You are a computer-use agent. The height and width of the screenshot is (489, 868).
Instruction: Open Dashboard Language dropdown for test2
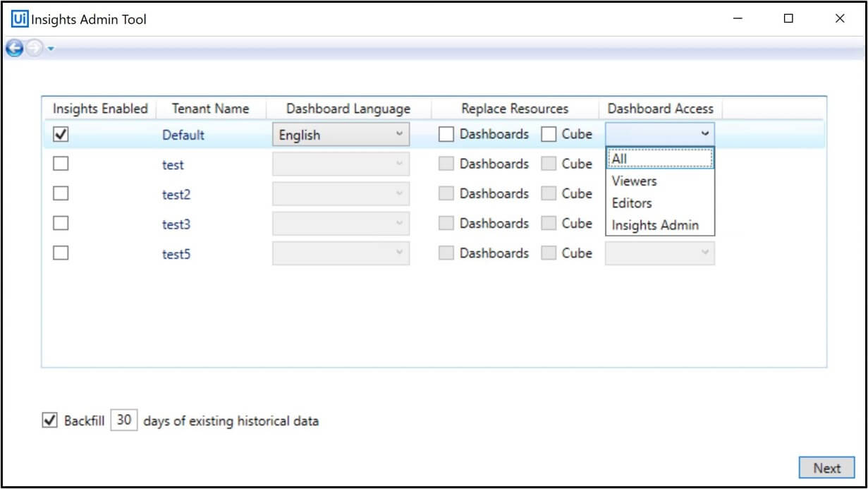341,193
